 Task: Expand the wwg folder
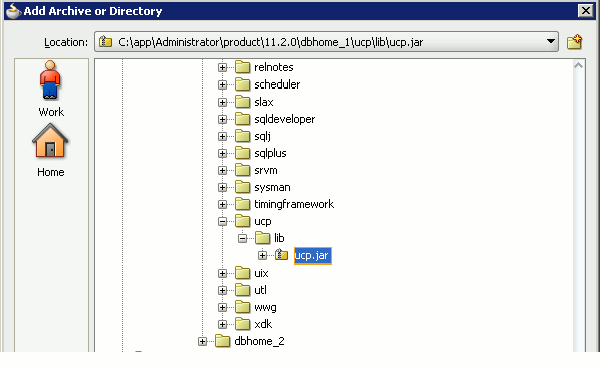pyautogui.click(x=222, y=308)
